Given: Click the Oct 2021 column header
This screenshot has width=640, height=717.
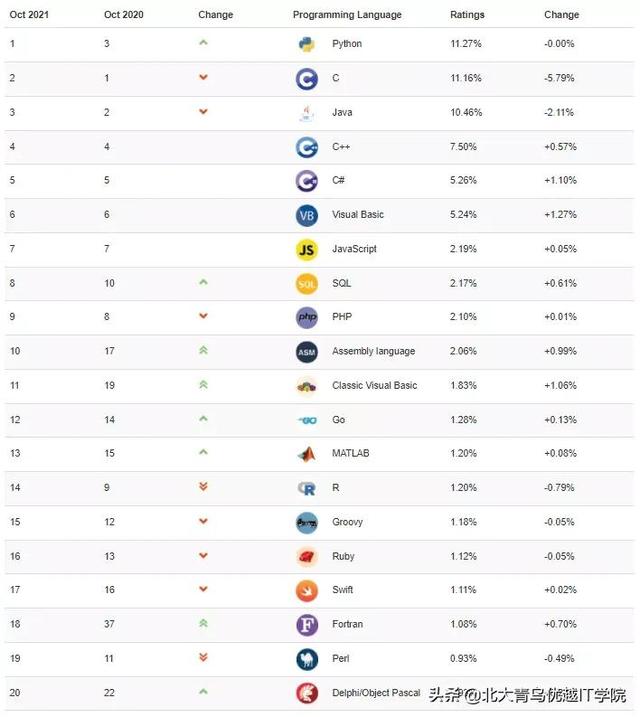Looking at the screenshot, I should [29, 15].
